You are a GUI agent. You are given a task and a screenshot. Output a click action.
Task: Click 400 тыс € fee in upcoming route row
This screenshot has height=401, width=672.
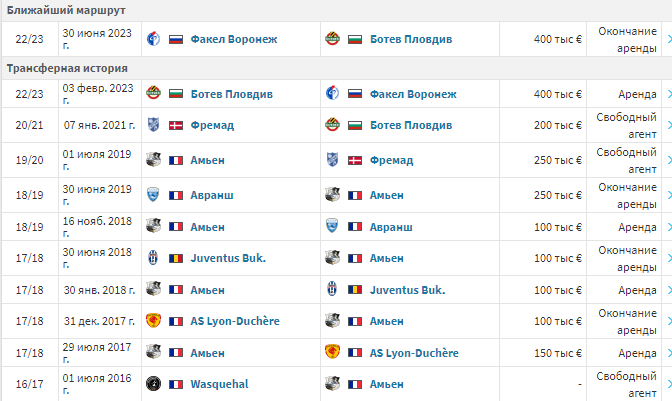coord(557,39)
